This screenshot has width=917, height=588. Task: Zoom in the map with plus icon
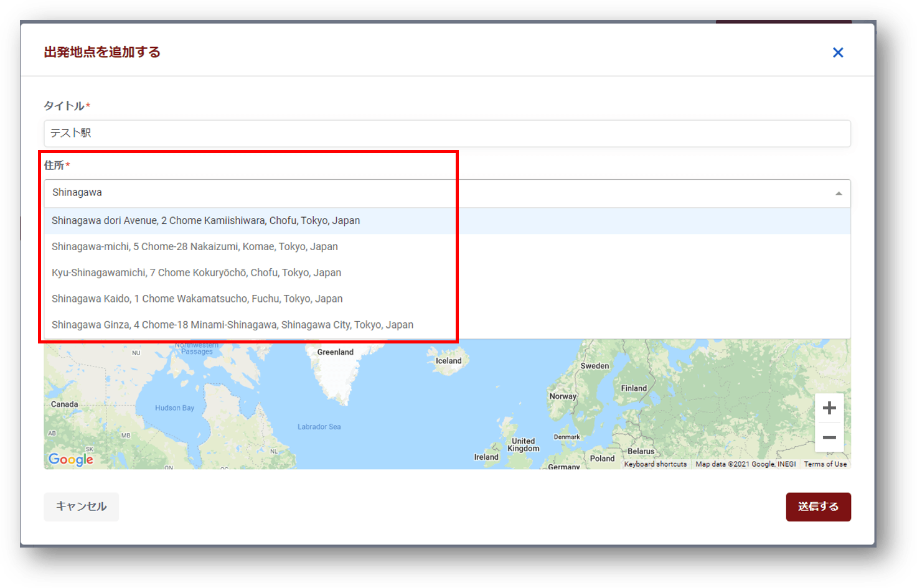click(x=829, y=408)
